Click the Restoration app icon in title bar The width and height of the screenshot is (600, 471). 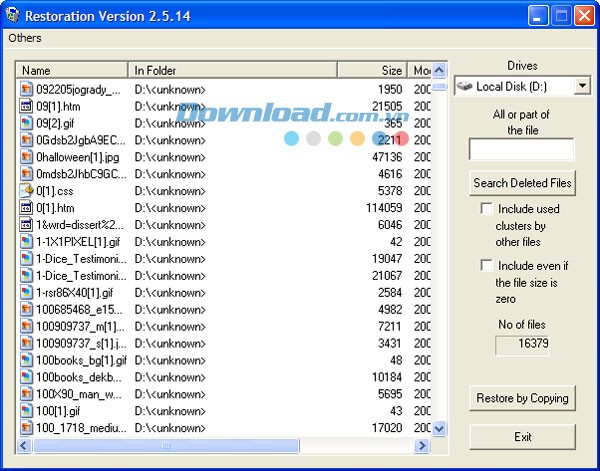click(x=12, y=15)
